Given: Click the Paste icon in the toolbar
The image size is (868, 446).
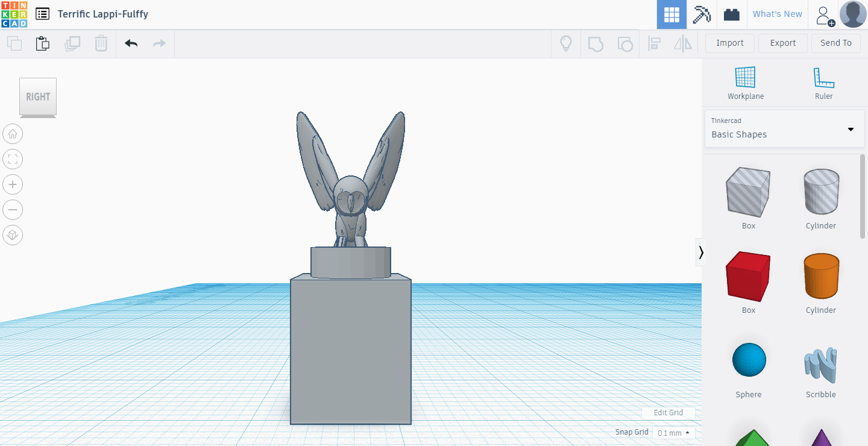Looking at the screenshot, I should (42, 43).
